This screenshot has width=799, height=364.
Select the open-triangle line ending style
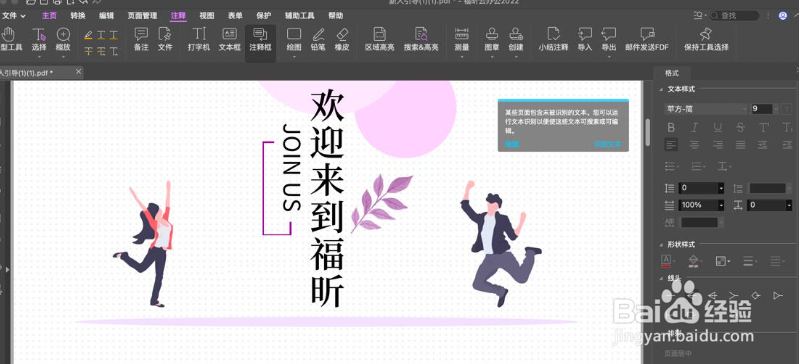pos(777,296)
